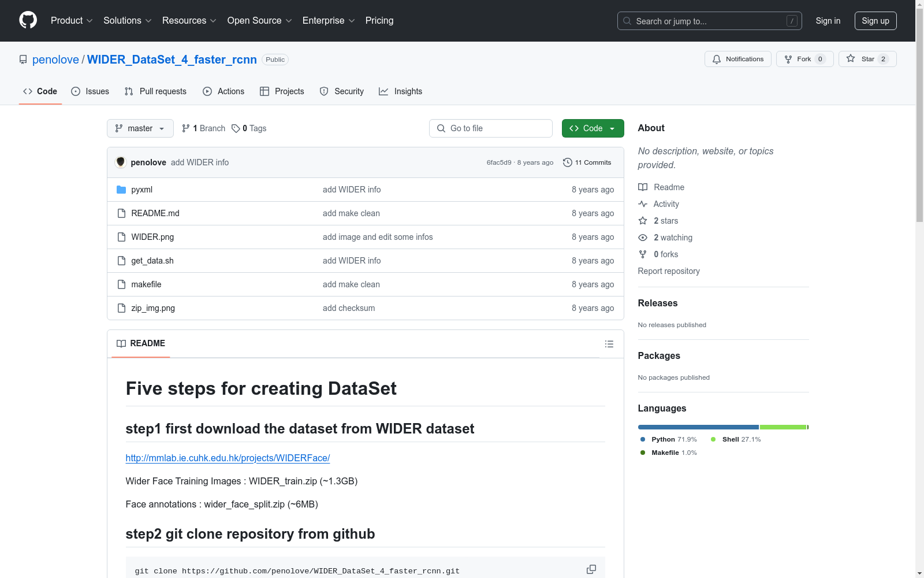Click the Fork icon
The height and width of the screenshot is (578, 924).
pyautogui.click(x=788, y=59)
